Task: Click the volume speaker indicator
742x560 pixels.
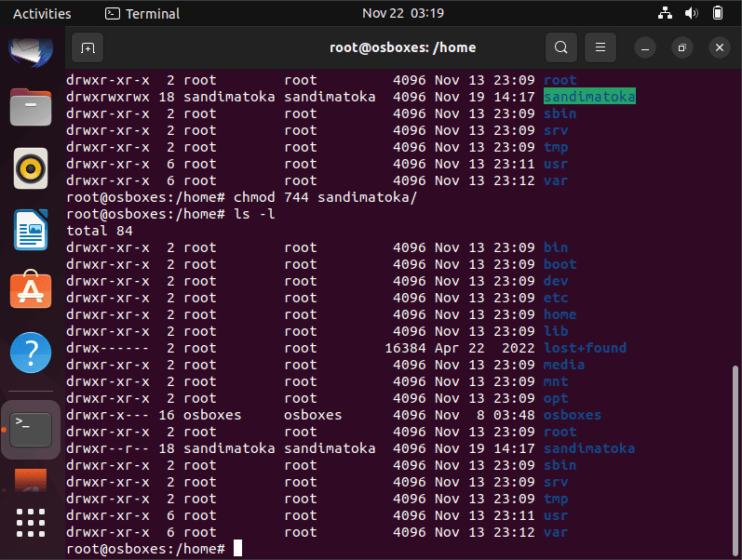Action: coord(692,13)
